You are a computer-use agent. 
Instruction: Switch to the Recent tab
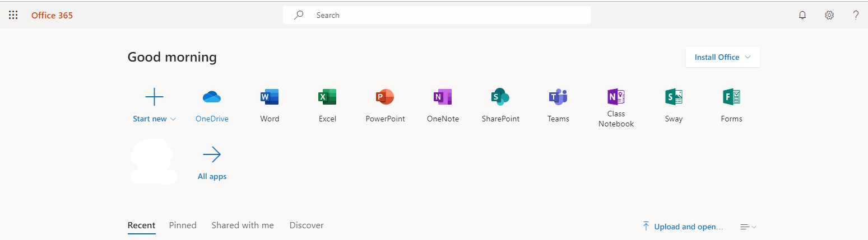click(x=141, y=225)
